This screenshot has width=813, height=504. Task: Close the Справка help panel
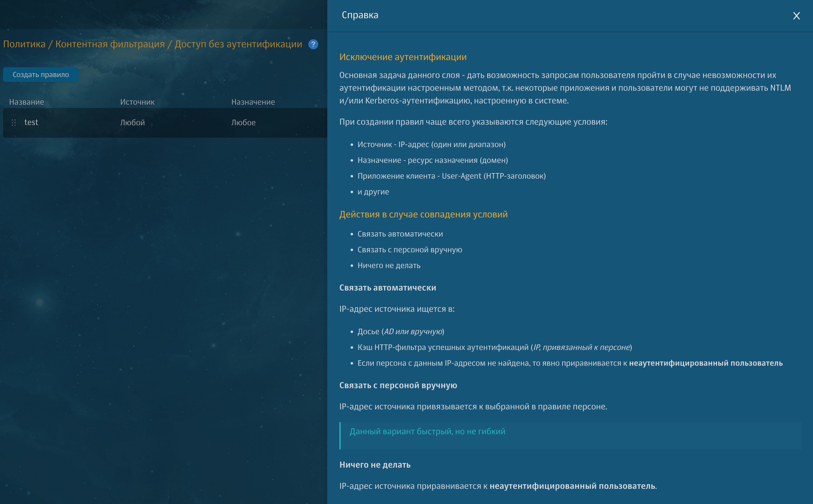click(796, 16)
